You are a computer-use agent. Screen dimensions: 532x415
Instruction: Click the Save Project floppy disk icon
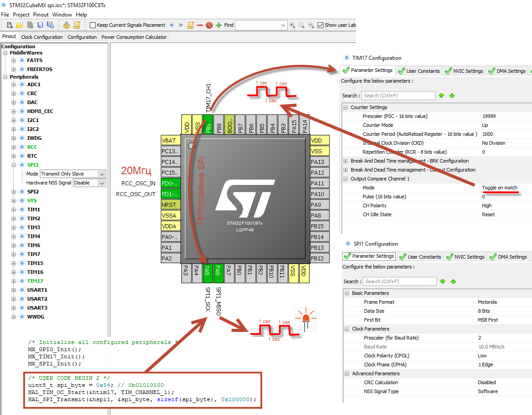(40, 25)
